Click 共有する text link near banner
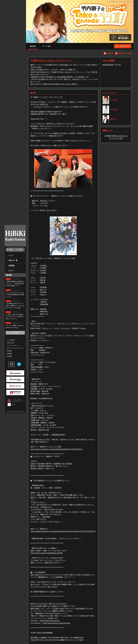 coord(110,53)
